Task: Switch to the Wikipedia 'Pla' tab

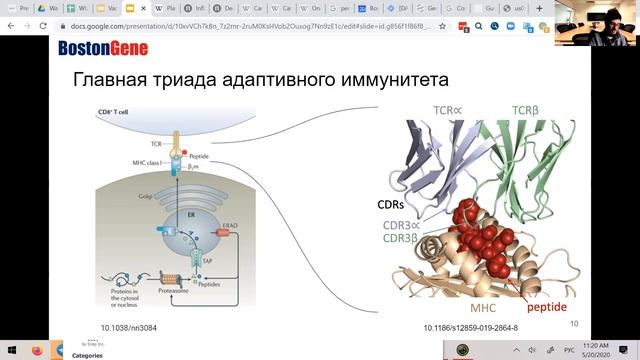Action: [165, 8]
